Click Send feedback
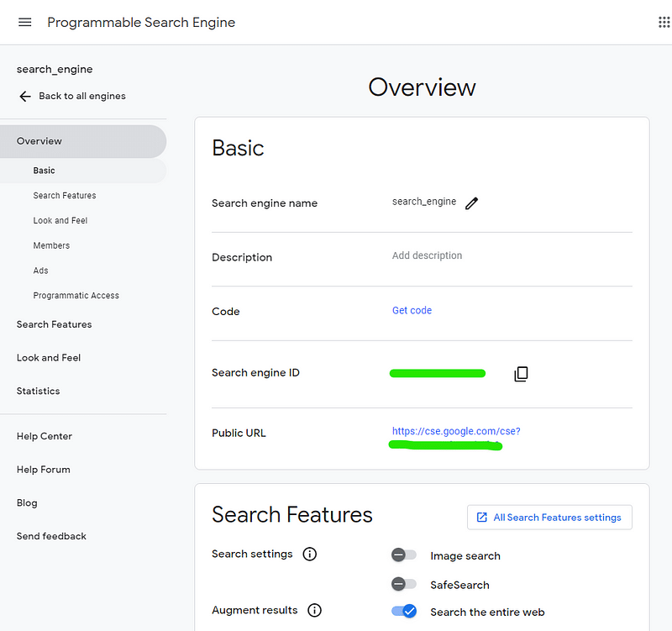The width and height of the screenshot is (672, 631). 51,536
